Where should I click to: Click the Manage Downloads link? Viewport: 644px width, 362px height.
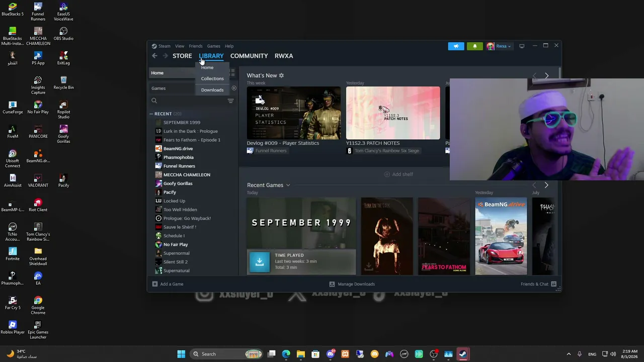click(x=356, y=284)
